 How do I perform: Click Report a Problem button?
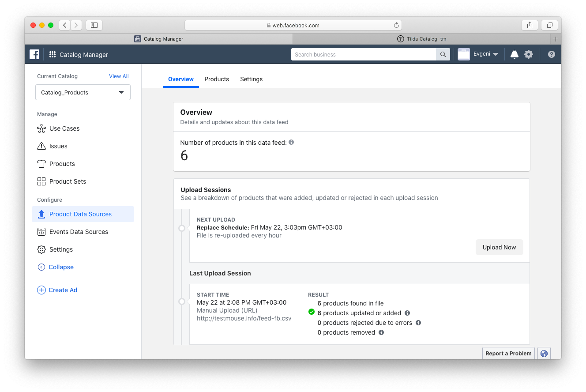pos(508,354)
